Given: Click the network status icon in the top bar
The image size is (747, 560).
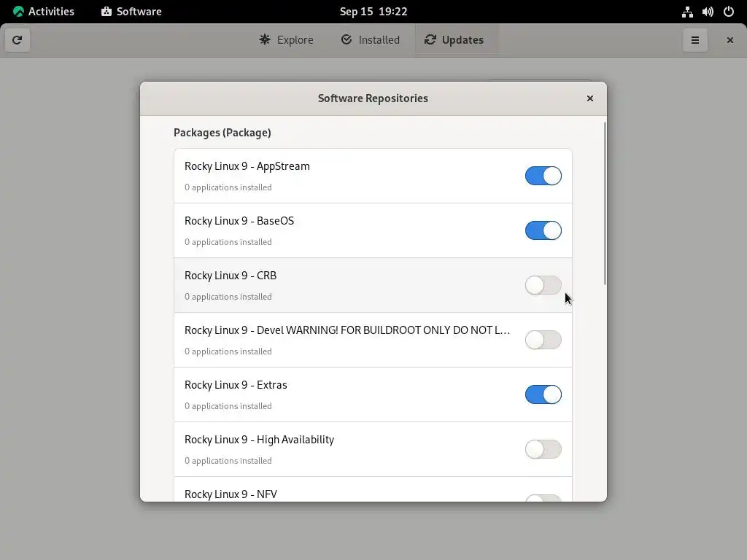Looking at the screenshot, I should pyautogui.click(x=687, y=12).
